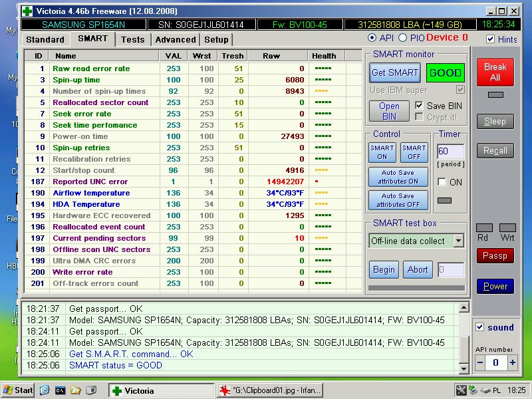
Task: Click the Raw column header
Action: [x=278, y=56]
